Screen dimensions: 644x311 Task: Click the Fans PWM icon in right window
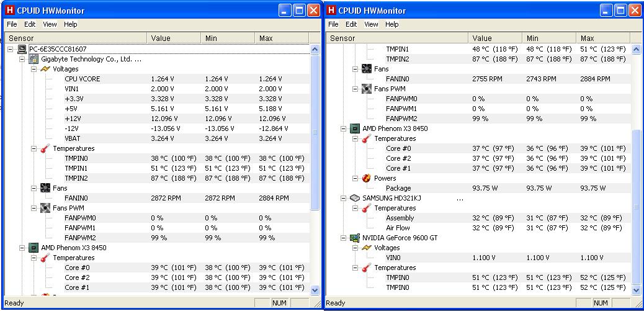pyautogui.click(x=367, y=89)
